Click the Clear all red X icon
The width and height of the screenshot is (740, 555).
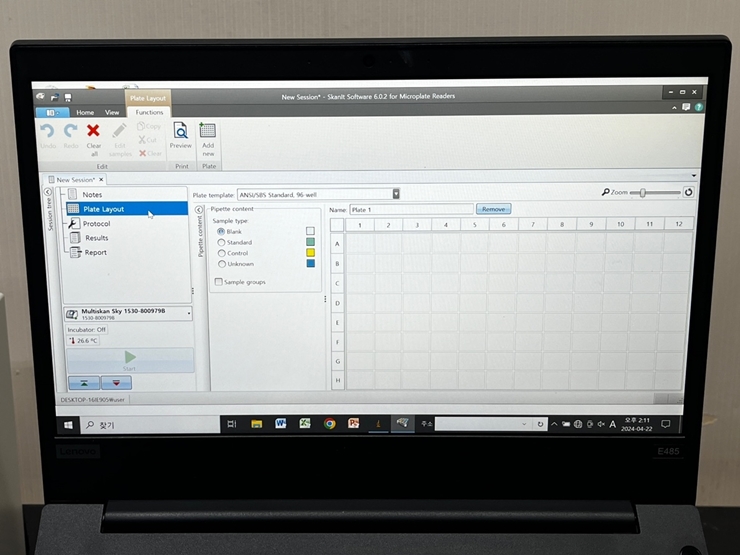click(x=93, y=131)
